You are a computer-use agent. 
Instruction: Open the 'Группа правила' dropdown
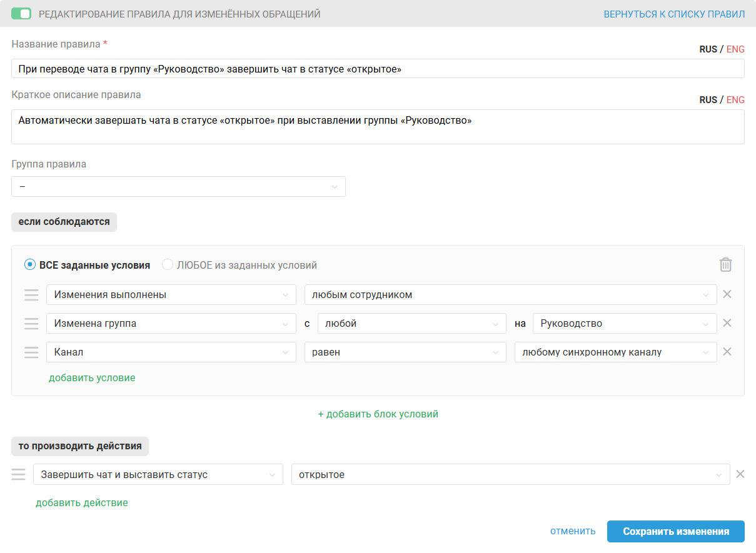178,186
